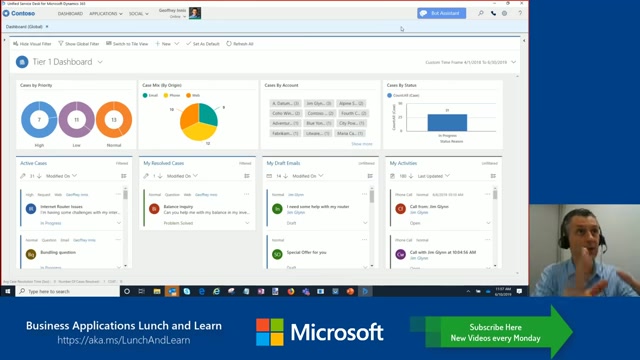Open the Special Offer for you draft email

[307, 252]
